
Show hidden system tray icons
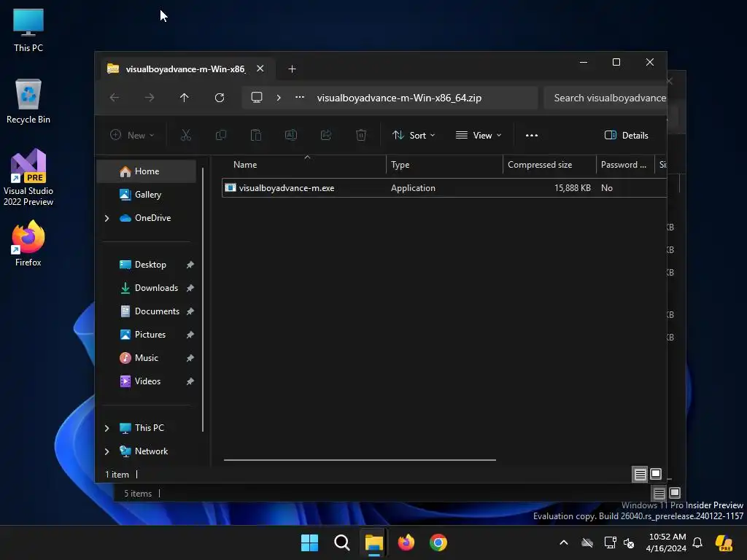tap(564, 542)
